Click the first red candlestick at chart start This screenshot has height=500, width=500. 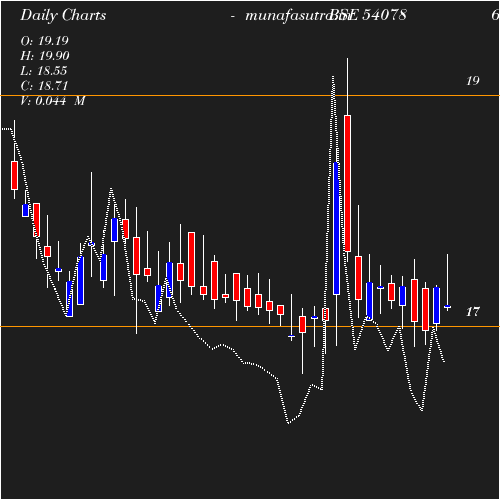tap(14, 176)
